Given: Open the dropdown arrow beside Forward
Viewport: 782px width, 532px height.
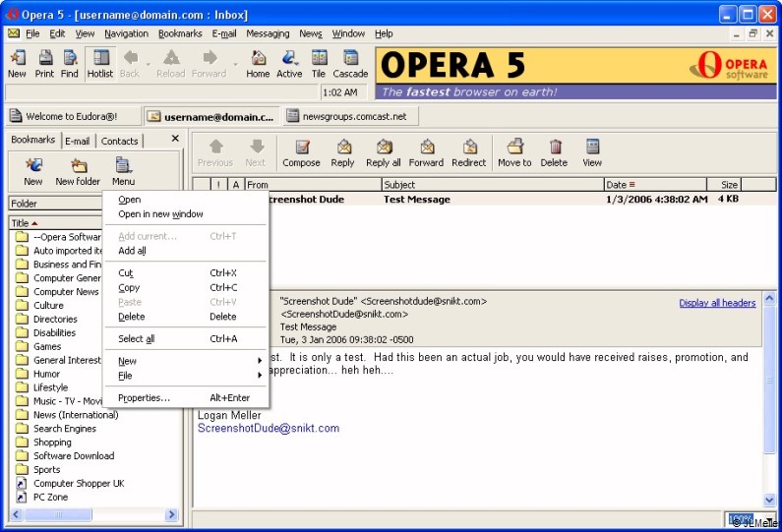Looking at the screenshot, I should [x=235, y=64].
